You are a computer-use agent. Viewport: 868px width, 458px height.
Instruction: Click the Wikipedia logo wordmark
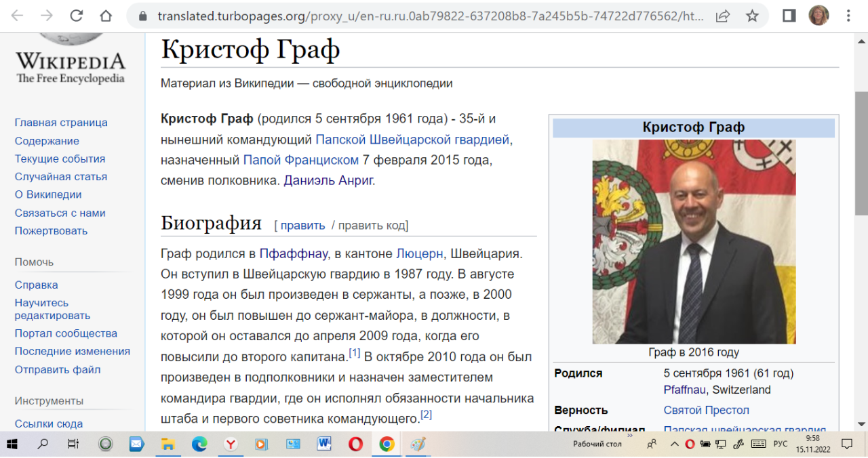71,62
